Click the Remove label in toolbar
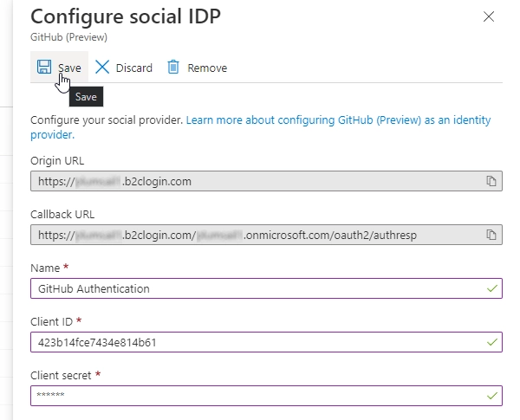Viewport: 520px width, 420px height. (207, 68)
